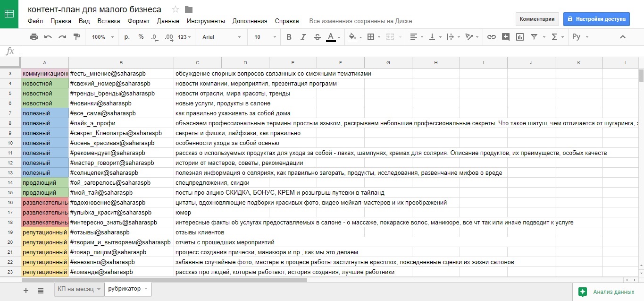Insert link icon in toolbar

(x=492, y=37)
